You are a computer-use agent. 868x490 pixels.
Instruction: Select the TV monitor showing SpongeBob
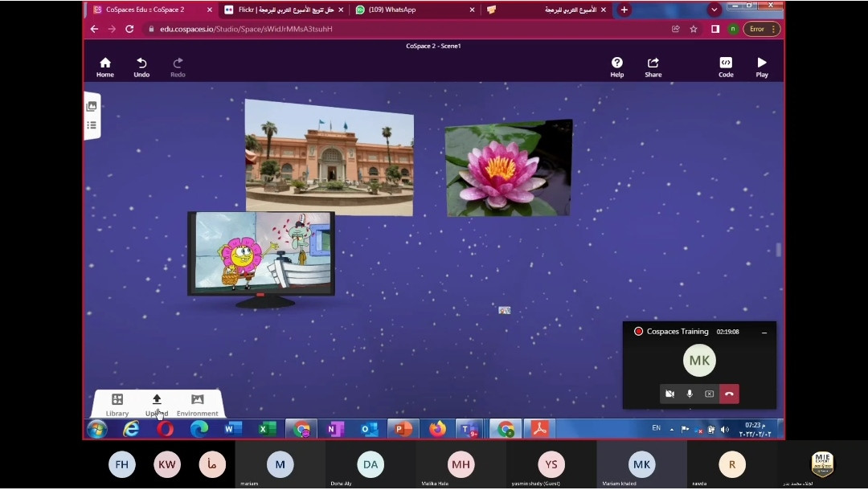point(260,259)
